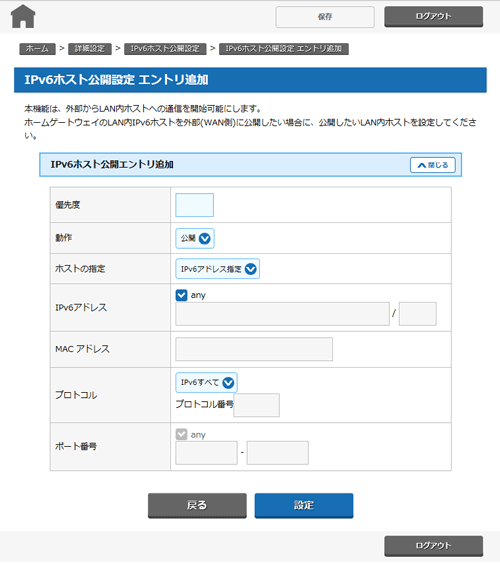Viewport: 500px width, 565px height.
Task: Click the MAC アドレス row label
Action: (x=82, y=349)
